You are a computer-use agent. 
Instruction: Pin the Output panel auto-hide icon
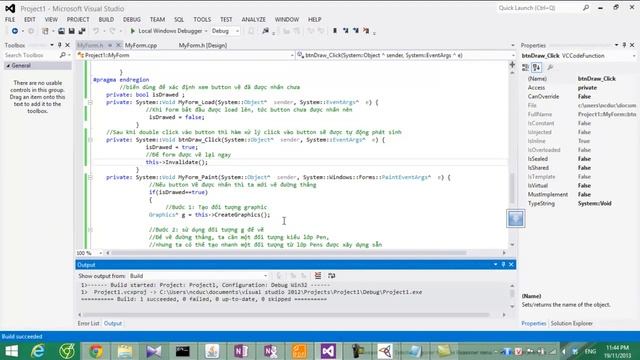pyautogui.click(x=503, y=265)
